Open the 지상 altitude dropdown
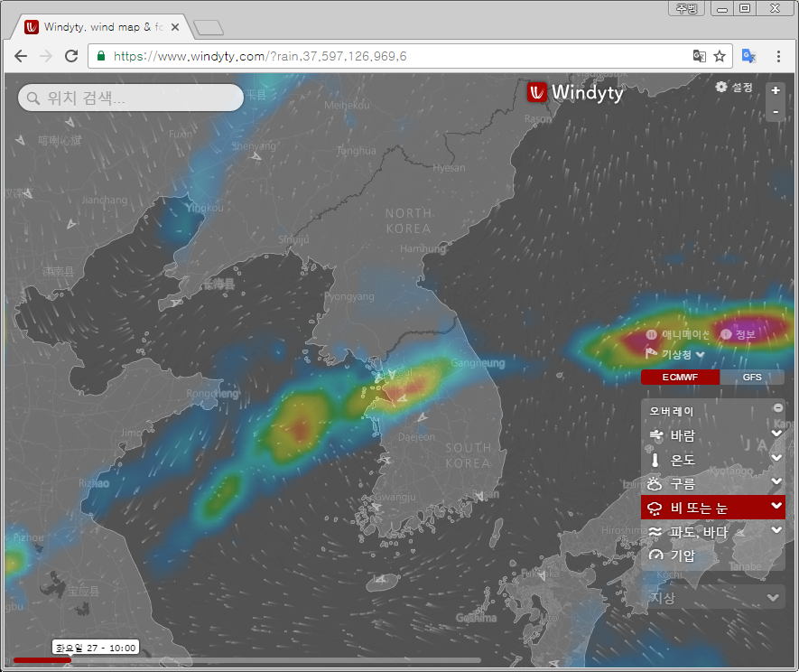Viewport: 799px width, 672px height. tap(712, 598)
